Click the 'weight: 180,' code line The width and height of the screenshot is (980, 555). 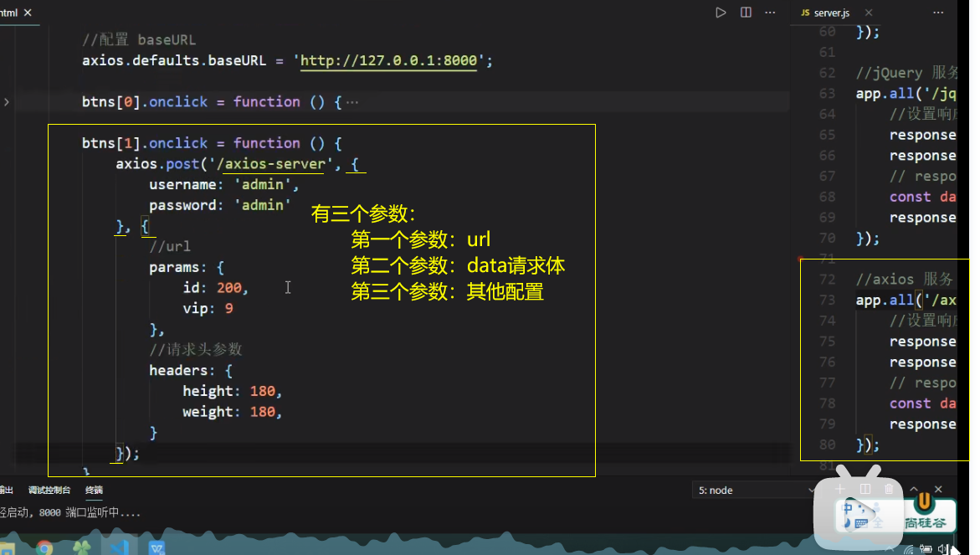[233, 411]
